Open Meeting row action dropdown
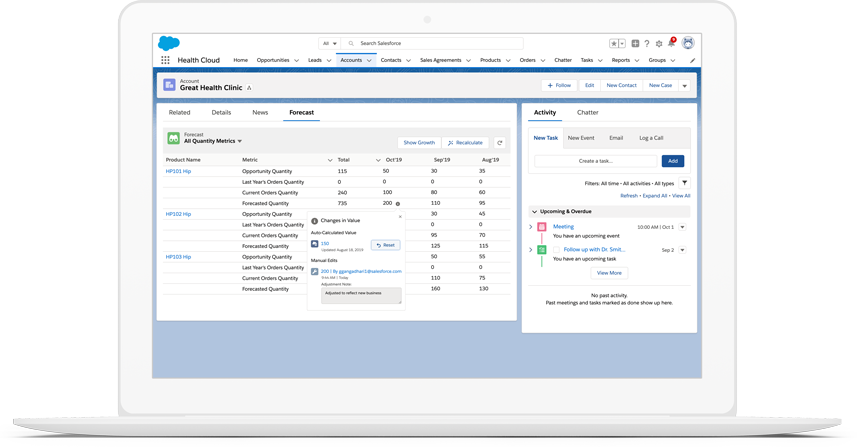The image size is (857, 447). coord(683,227)
